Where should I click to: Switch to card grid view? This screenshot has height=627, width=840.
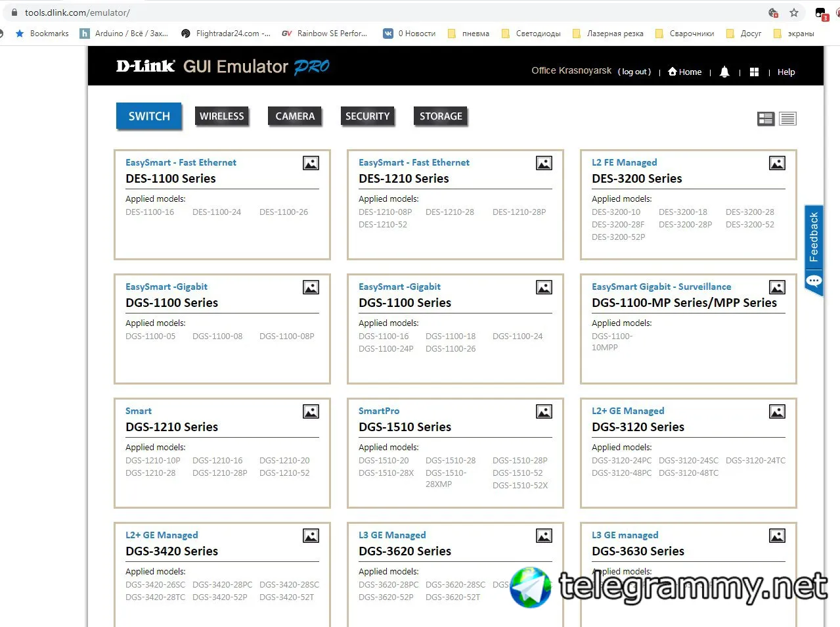click(766, 119)
